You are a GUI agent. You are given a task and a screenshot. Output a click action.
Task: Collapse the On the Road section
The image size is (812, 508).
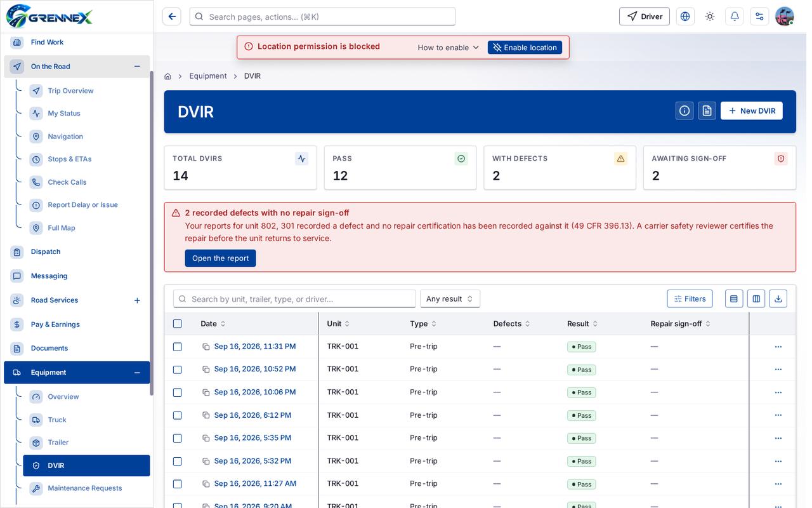point(137,67)
